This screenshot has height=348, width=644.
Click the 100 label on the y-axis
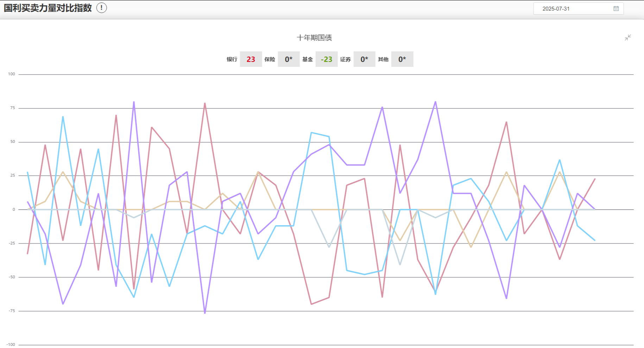[12, 74]
